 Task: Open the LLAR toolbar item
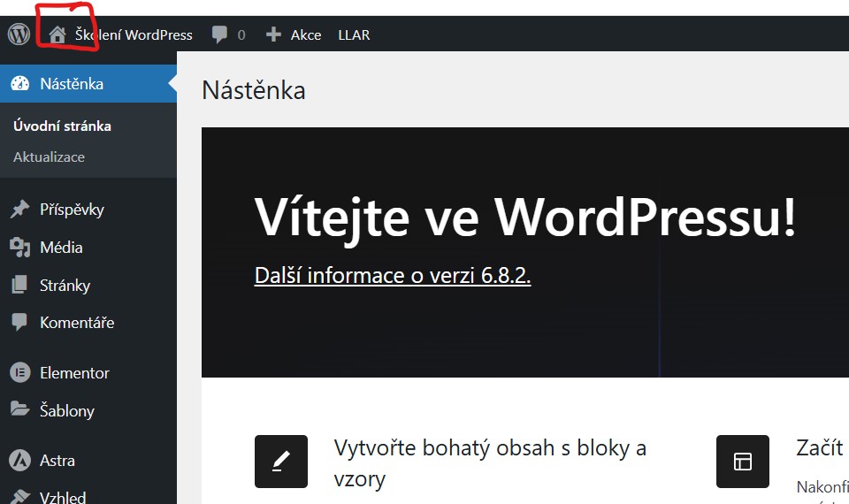click(354, 35)
